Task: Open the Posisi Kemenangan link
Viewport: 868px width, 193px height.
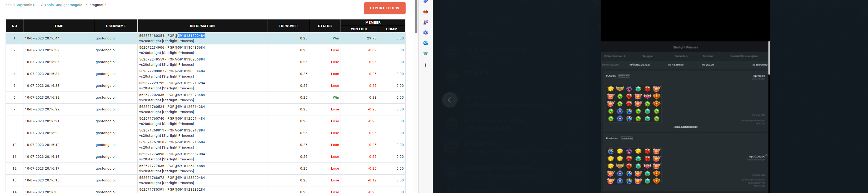Action: pos(685,127)
